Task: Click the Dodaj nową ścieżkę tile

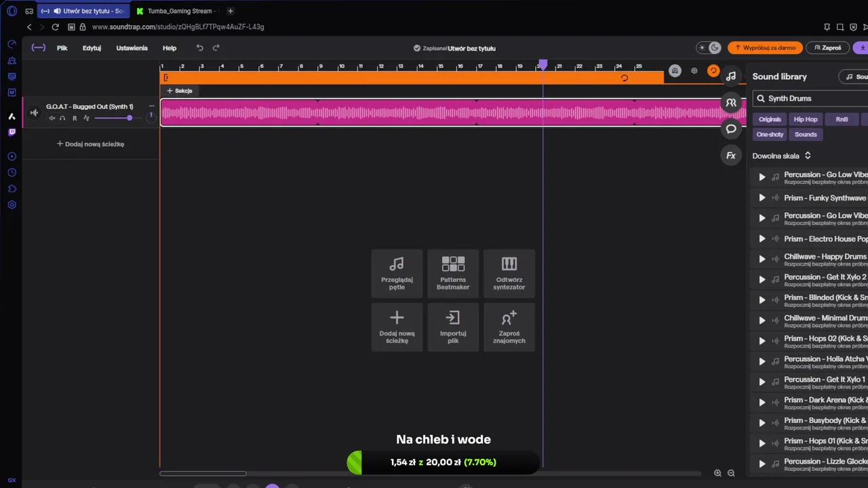Action: pos(397,327)
